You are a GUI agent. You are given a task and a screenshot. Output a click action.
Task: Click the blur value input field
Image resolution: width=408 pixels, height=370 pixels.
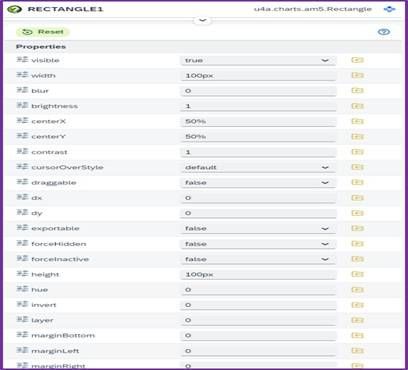258,91
